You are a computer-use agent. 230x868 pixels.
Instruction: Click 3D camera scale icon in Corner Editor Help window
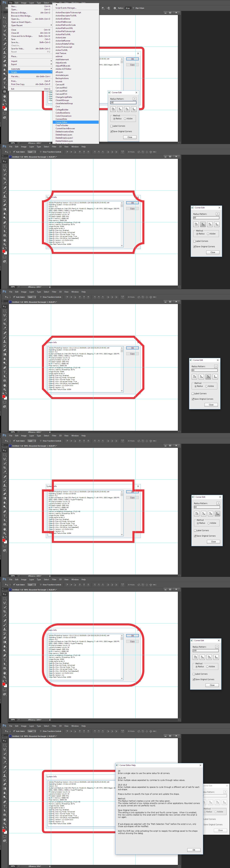pos(155,731)
